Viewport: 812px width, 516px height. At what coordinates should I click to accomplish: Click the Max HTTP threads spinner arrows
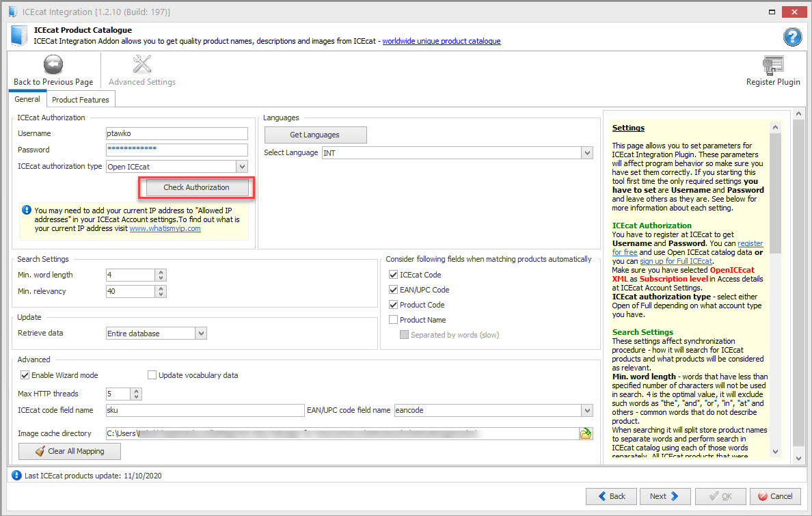click(136, 394)
